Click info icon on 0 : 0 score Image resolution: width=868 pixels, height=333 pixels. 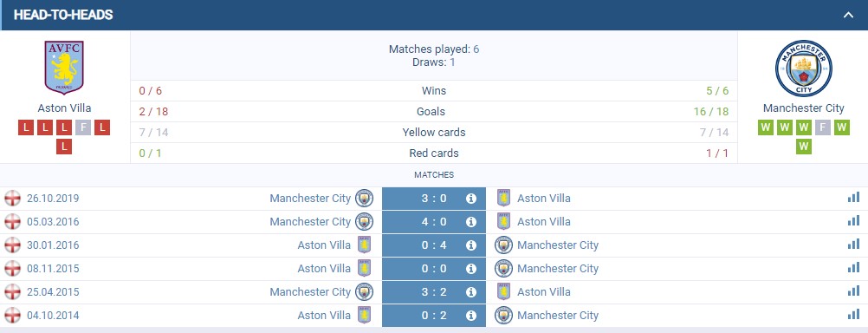(x=471, y=269)
